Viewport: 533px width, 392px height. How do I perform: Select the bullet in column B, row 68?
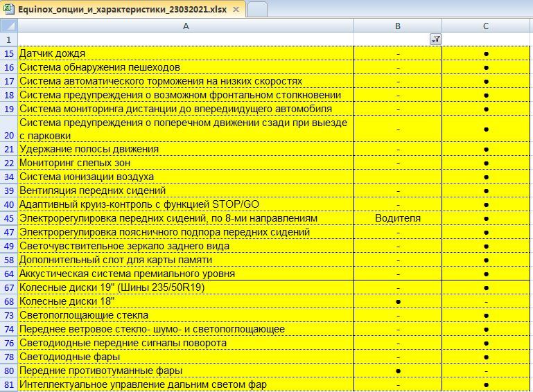pyautogui.click(x=397, y=301)
